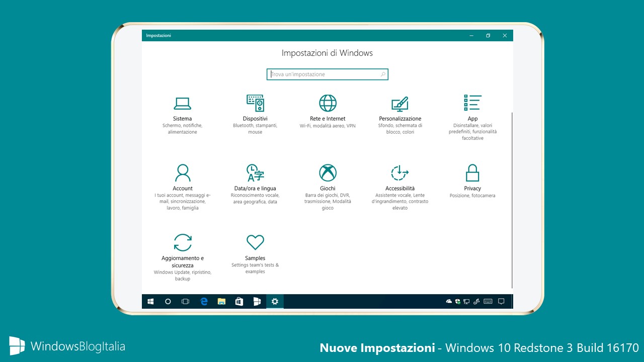Click 'Wi-Fi, modalità aereo, VPN' description
The height and width of the screenshot is (362, 644).
pos(328,126)
